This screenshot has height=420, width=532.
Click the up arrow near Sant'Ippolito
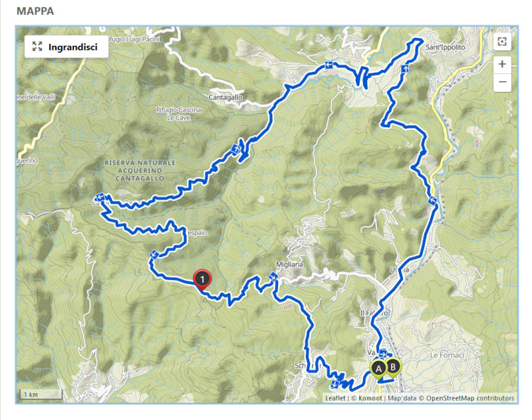[x=404, y=69]
